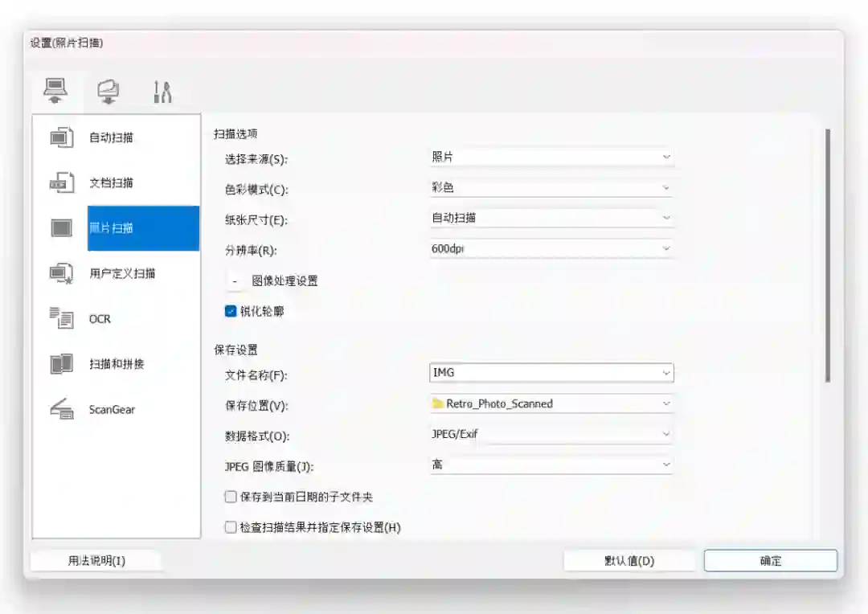Click the 用法说明(I) button

96,561
